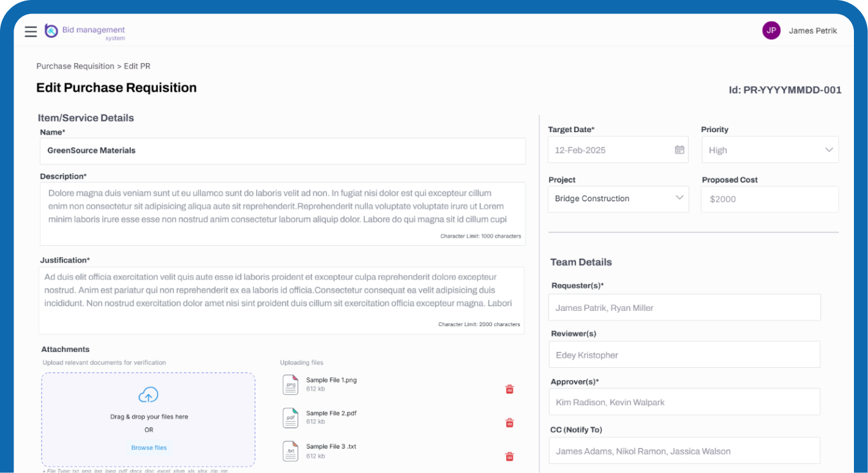Click the PNG file type icon
868x473 pixels.
click(290, 384)
